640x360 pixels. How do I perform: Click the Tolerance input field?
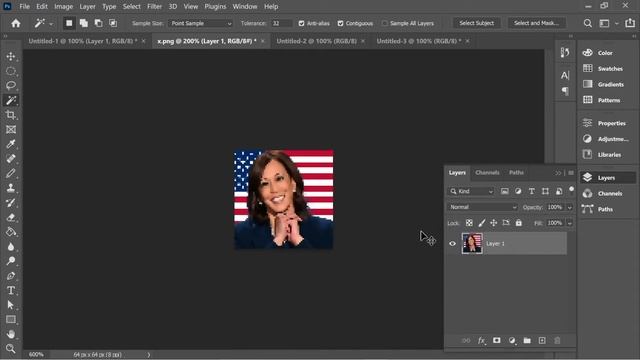(282, 23)
